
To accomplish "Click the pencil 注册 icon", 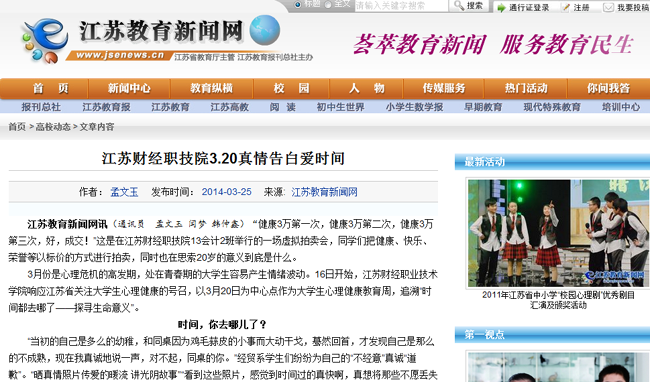I will [x=565, y=7].
